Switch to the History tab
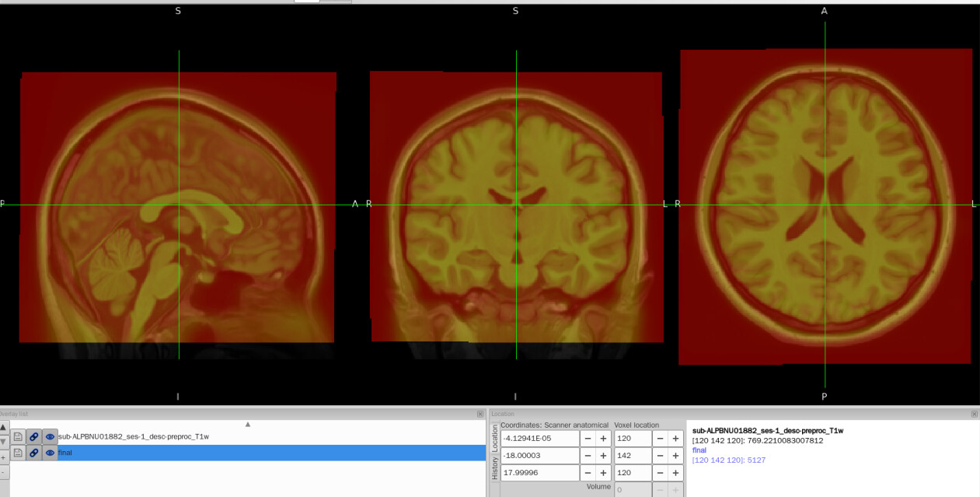 [494, 468]
